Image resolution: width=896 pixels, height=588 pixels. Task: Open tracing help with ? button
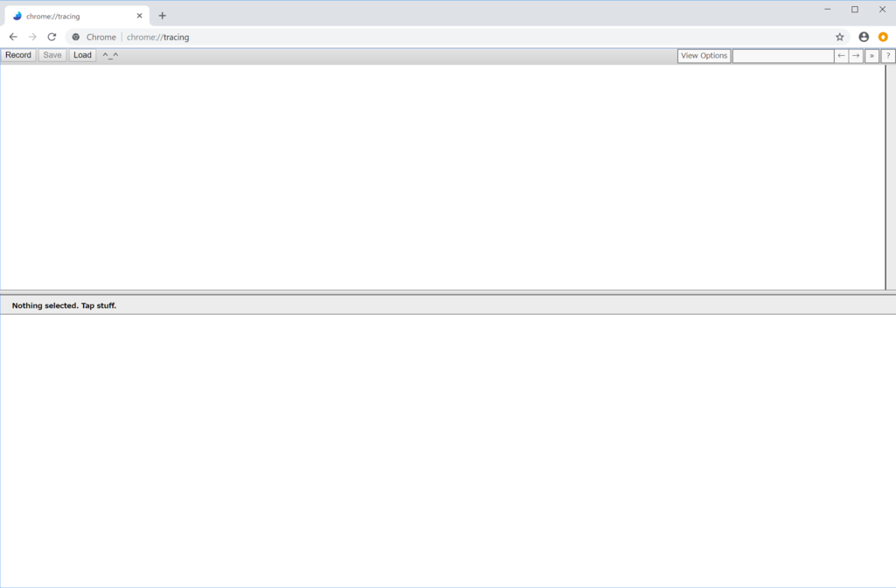pyautogui.click(x=888, y=56)
